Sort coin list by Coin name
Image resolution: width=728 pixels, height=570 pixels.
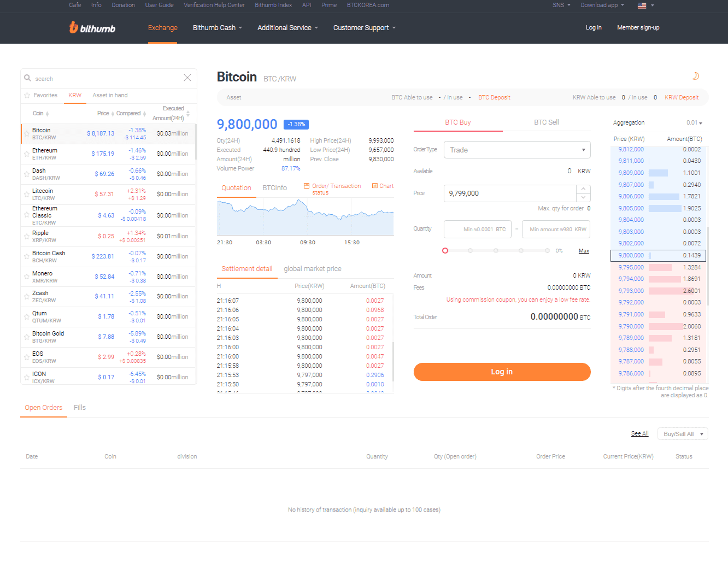pyautogui.click(x=41, y=114)
